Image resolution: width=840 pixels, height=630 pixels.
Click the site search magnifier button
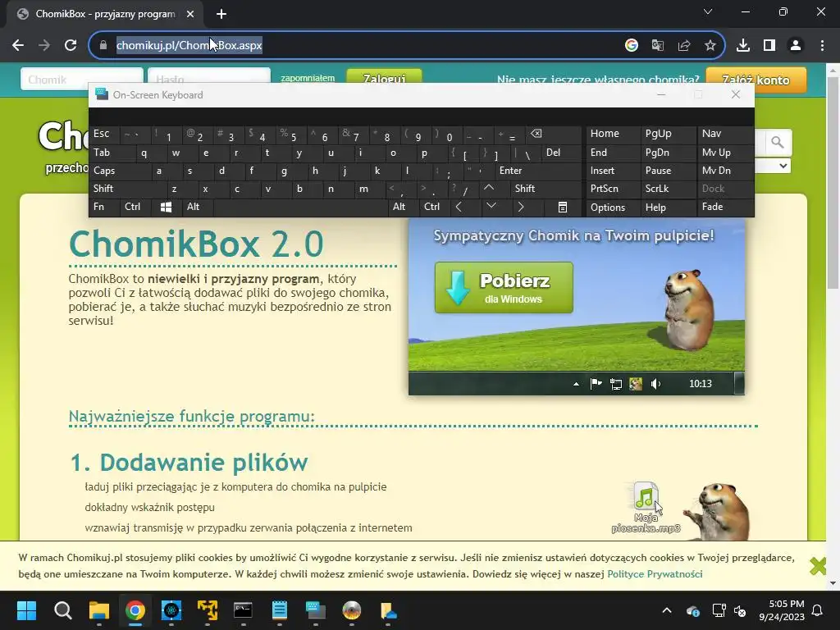[x=778, y=143]
